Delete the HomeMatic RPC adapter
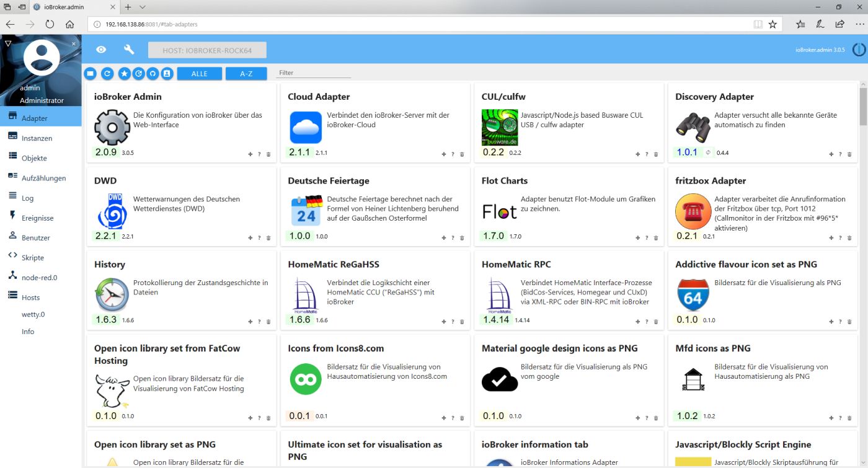Viewport: 868px width, 468px height. coord(656,322)
